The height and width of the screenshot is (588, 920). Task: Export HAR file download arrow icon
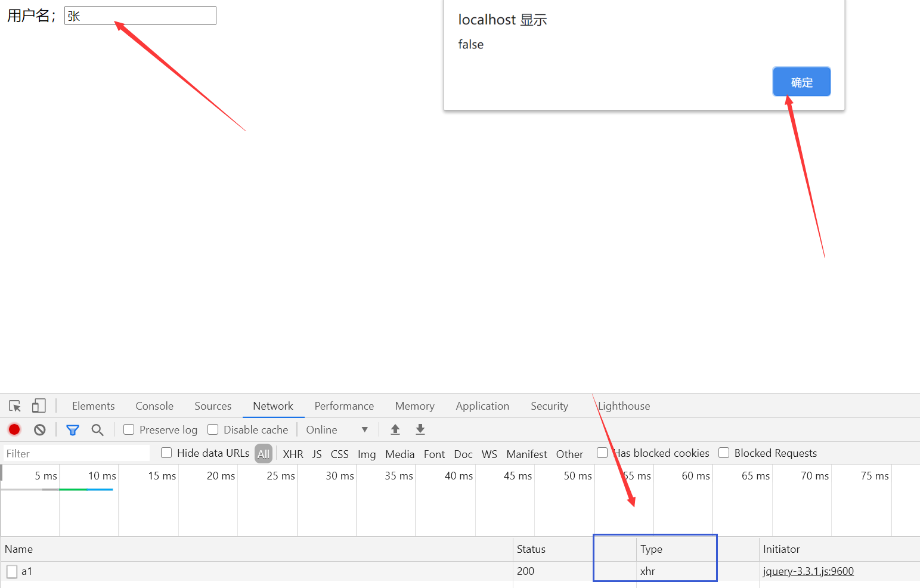[420, 429]
